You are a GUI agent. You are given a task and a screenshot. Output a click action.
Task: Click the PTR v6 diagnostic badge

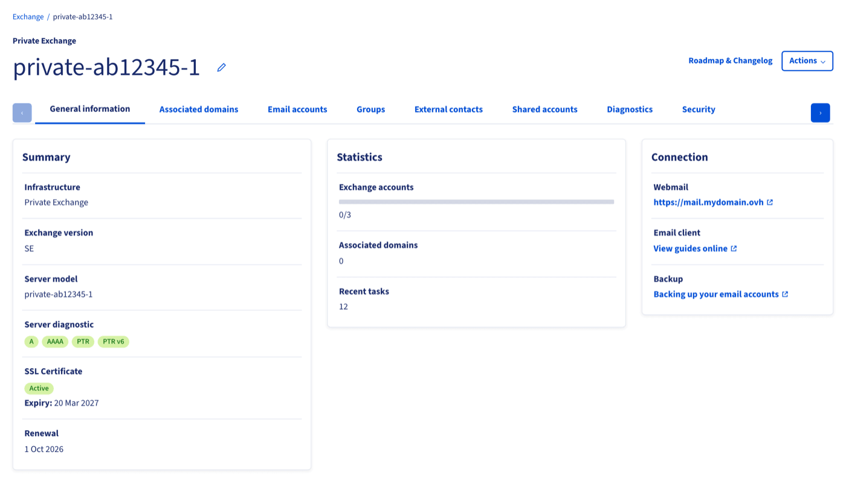pos(114,341)
